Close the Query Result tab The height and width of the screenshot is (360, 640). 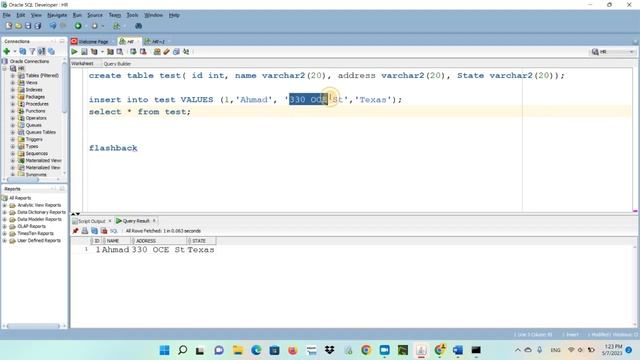(154, 221)
